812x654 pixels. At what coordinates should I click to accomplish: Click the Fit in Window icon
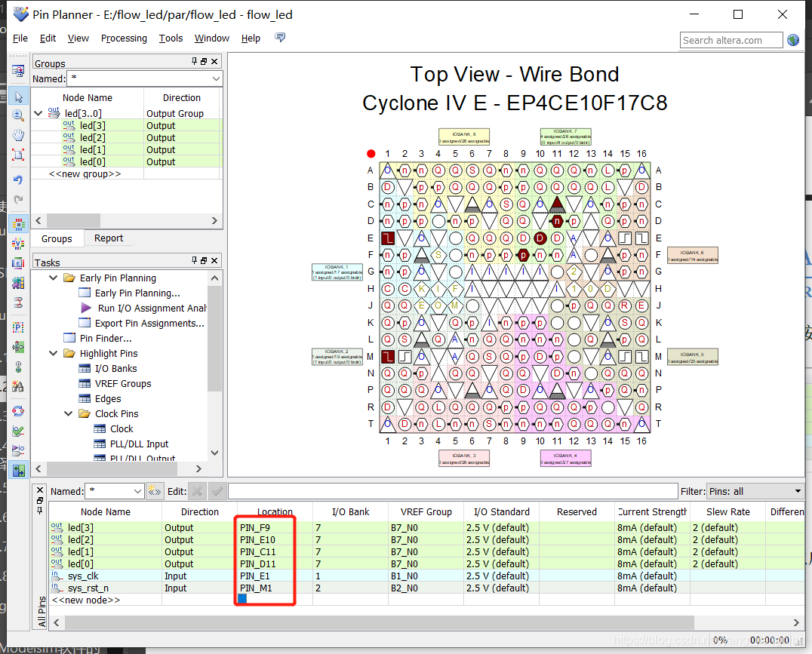coord(18,155)
